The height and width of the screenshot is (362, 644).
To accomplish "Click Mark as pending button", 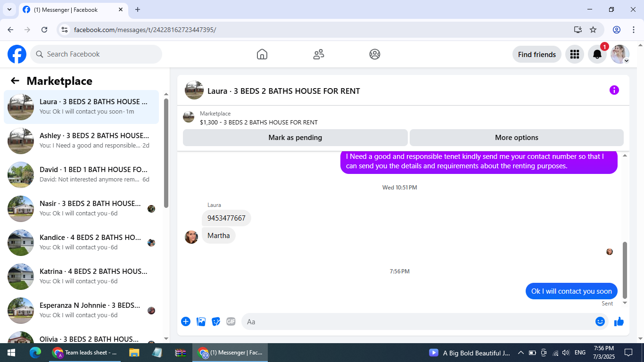I will [x=295, y=138].
